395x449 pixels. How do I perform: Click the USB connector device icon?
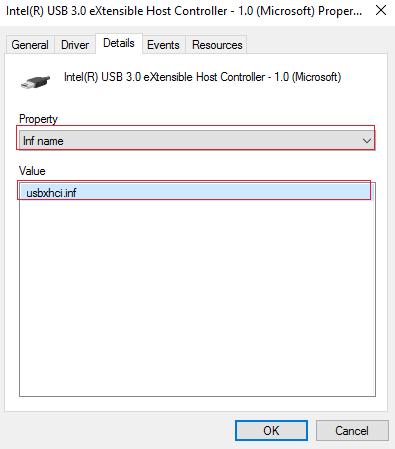point(35,82)
